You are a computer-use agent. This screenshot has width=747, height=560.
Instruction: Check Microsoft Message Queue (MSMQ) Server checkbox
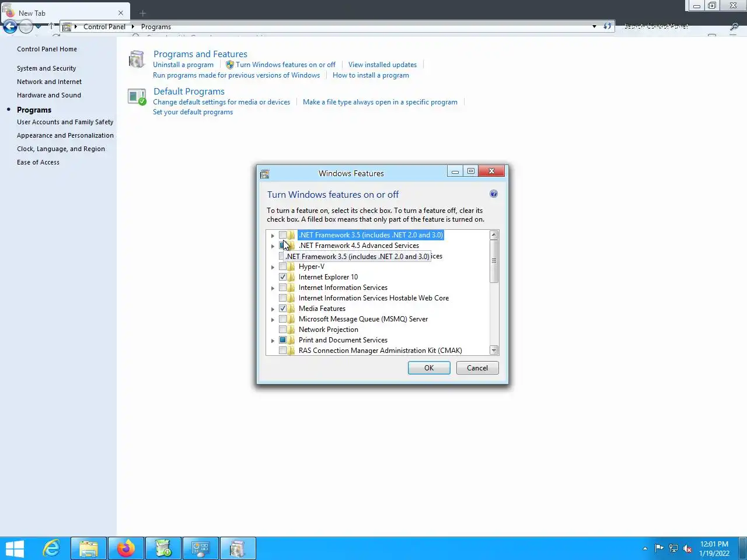[x=283, y=319]
